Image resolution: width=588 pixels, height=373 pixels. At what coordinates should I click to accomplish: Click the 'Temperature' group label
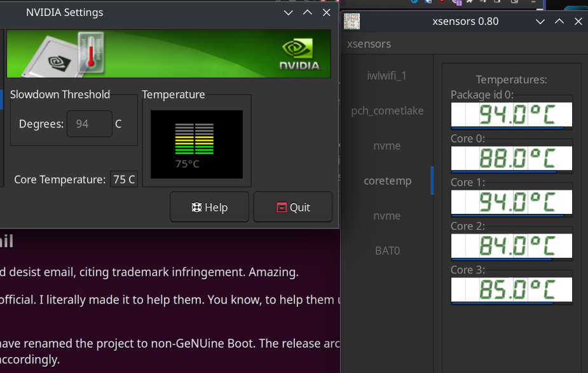174,94
